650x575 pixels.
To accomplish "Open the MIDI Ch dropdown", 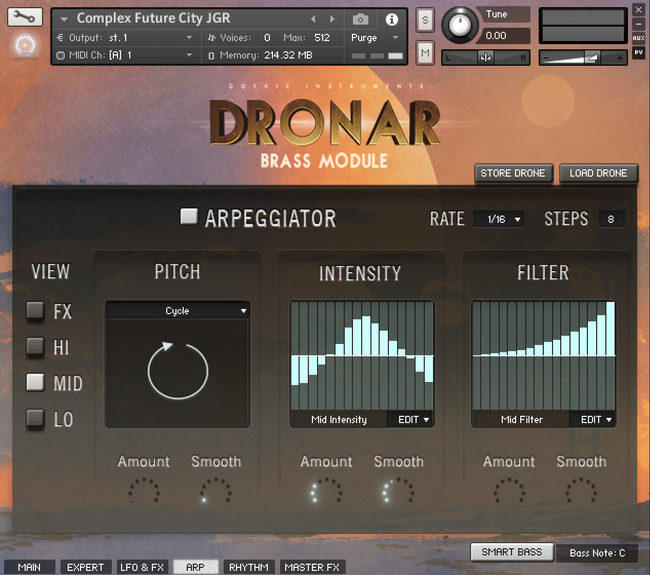I will pos(126,55).
